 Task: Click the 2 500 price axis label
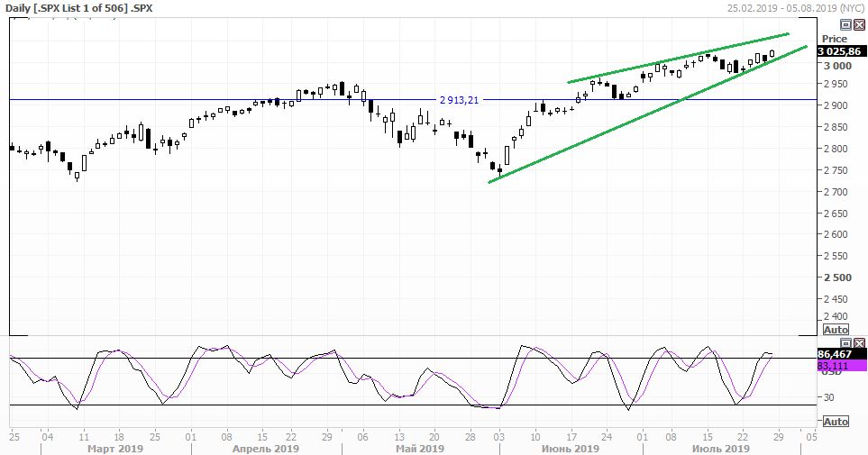837,278
